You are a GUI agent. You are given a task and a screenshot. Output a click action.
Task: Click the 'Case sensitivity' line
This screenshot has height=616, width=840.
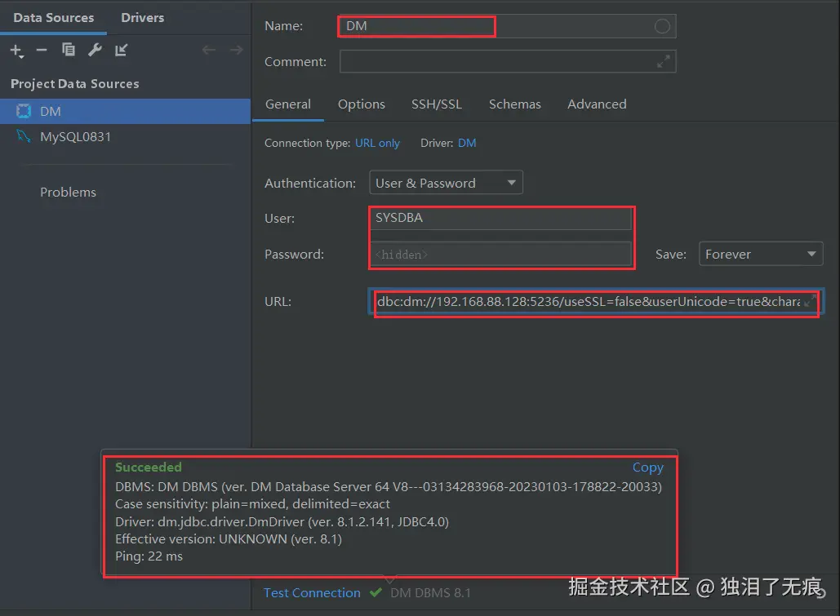click(252, 504)
